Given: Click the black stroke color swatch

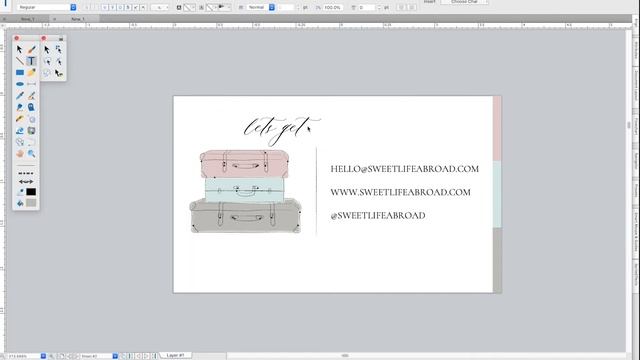Looking at the screenshot, I should pyautogui.click(x=31, y=192).
